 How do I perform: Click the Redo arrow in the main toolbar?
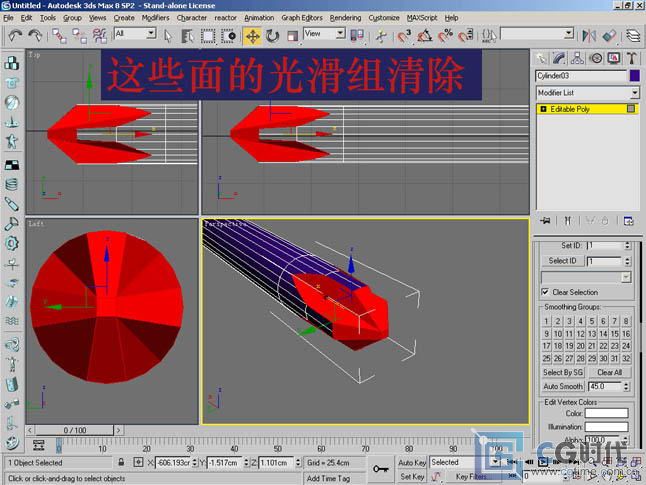pyautogui.click(x=35, y=36)
